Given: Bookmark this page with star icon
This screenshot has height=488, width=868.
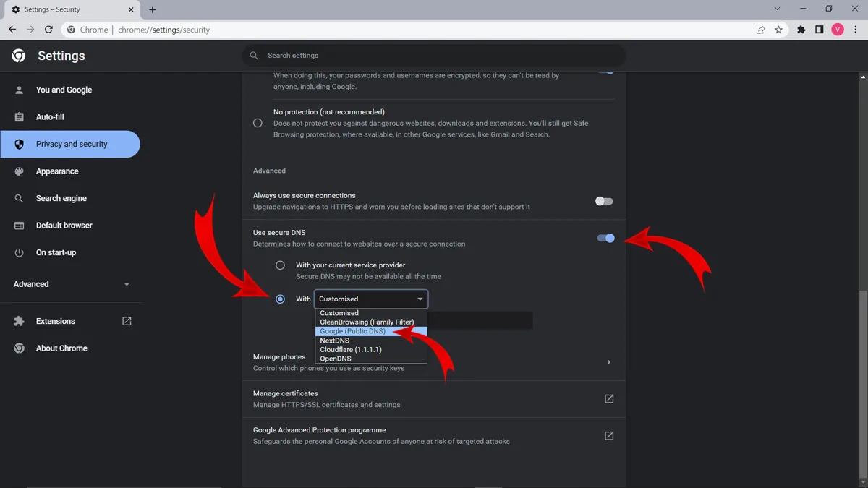Looking at the screenshot, I should pos(778,30).
